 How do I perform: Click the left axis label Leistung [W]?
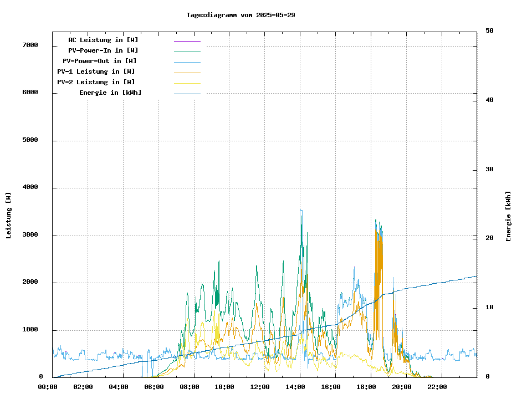tap(8, 216)
